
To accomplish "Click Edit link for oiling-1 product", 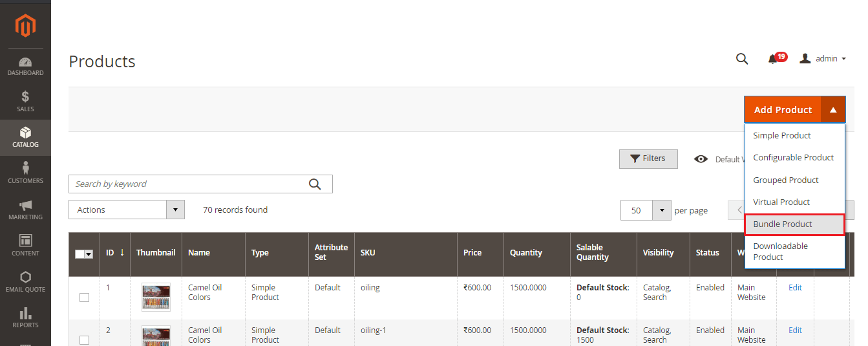I will [795, 330].
